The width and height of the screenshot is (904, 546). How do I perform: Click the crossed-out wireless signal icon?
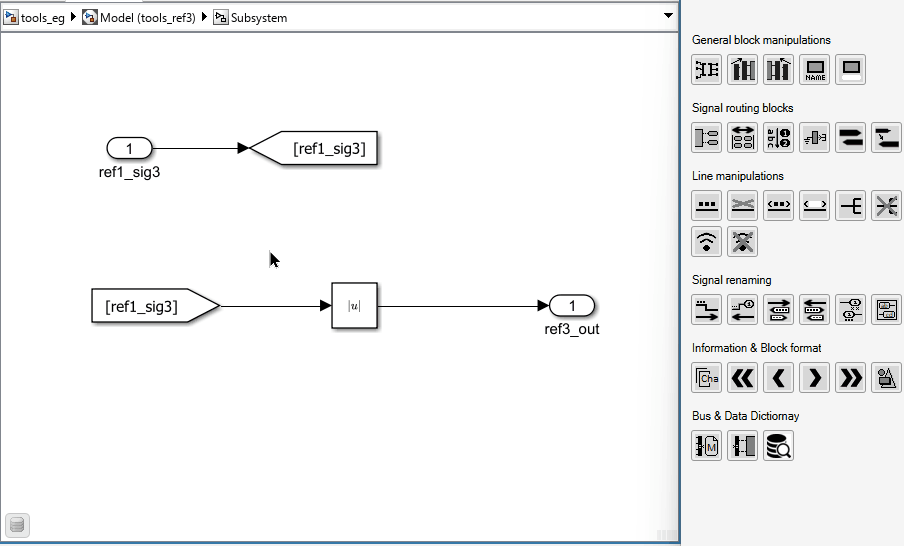pos(743,242)
